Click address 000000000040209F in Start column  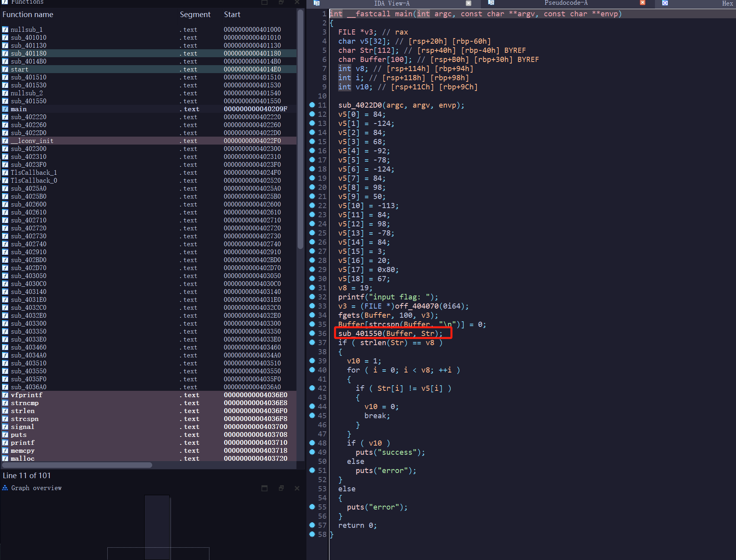pos(255,109)
